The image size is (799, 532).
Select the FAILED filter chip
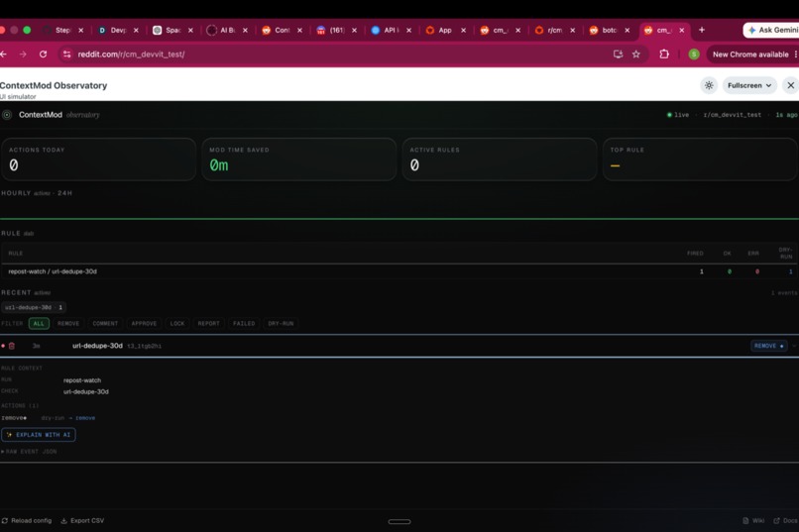pos(244,324)
